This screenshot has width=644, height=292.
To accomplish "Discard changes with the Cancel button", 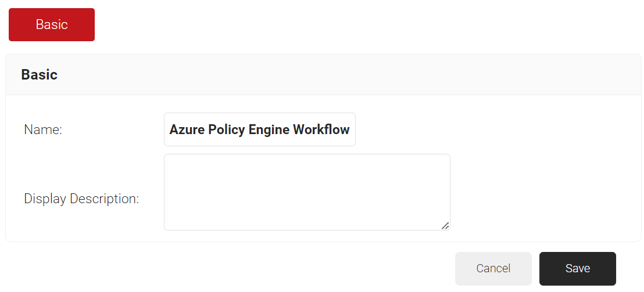I will [493, 268].
